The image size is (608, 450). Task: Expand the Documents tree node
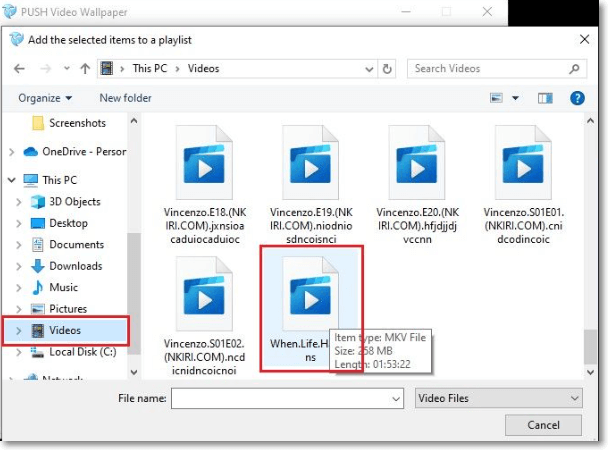19,245
